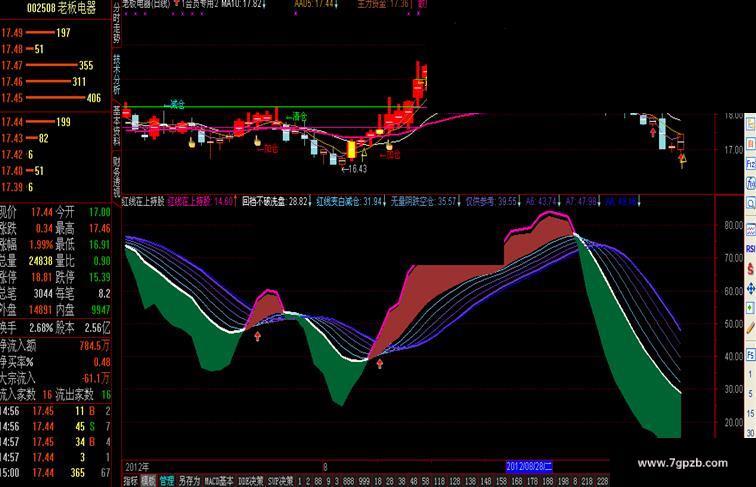Screen dimensions: 756x487
Task: Click the 回档不破洗盘 28.82 indicator label
Action: click(275, 201)
